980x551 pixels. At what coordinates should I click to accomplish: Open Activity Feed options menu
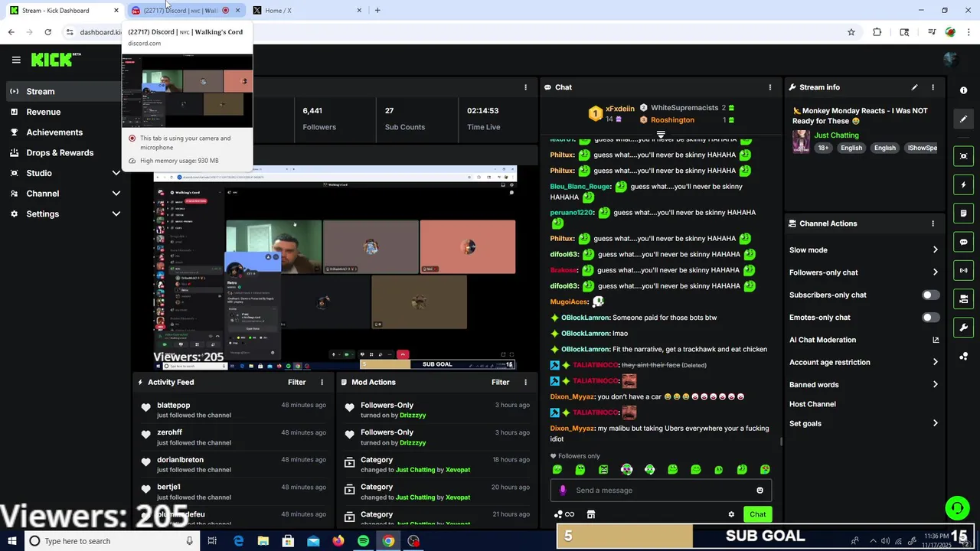click(322, 382)
